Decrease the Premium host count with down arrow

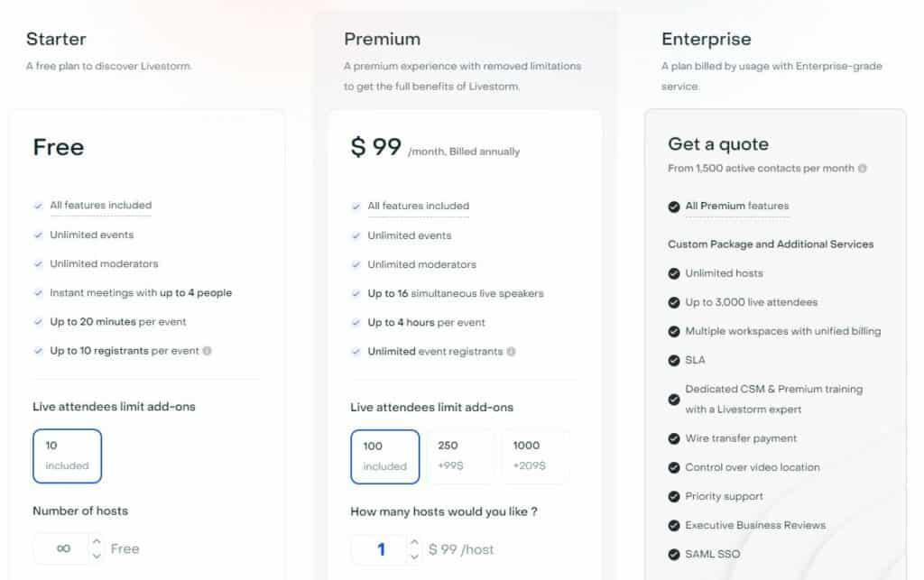pyautogui.click(x=414, y=556)
